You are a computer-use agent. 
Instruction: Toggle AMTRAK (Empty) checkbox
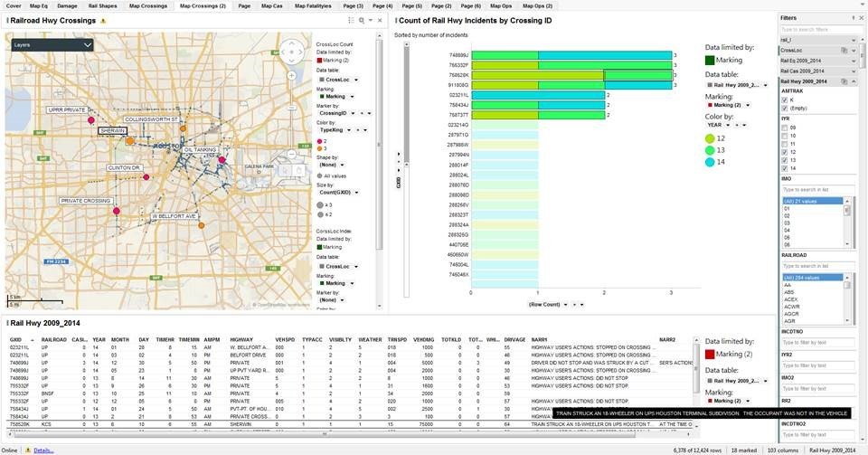785,108
